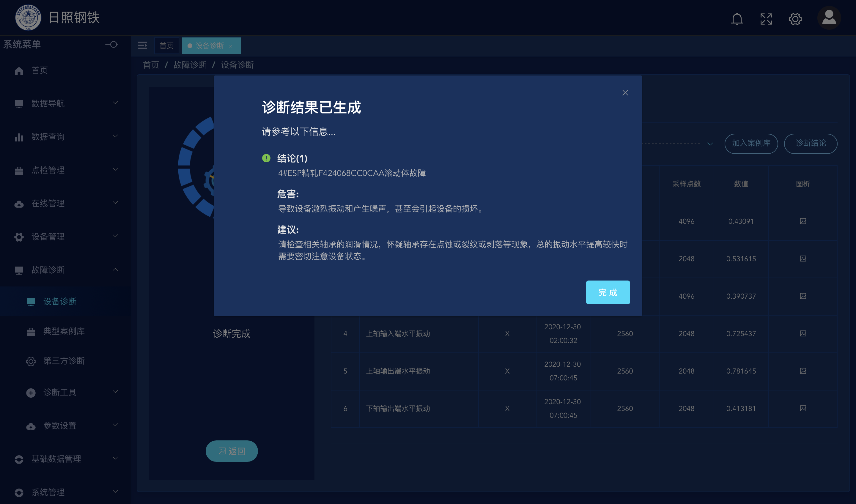Open chart analysis for value 0.531615
Screen dimensions: 856x504
tap(803, 259)
